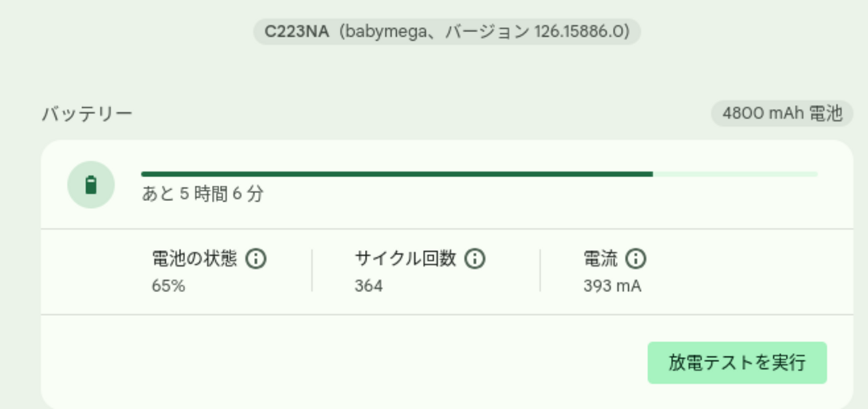Select the 364 cycle count value
Image resolution: width=868 pixels, height=409 pixels.
pyautogui.click(x=369, y=286)
